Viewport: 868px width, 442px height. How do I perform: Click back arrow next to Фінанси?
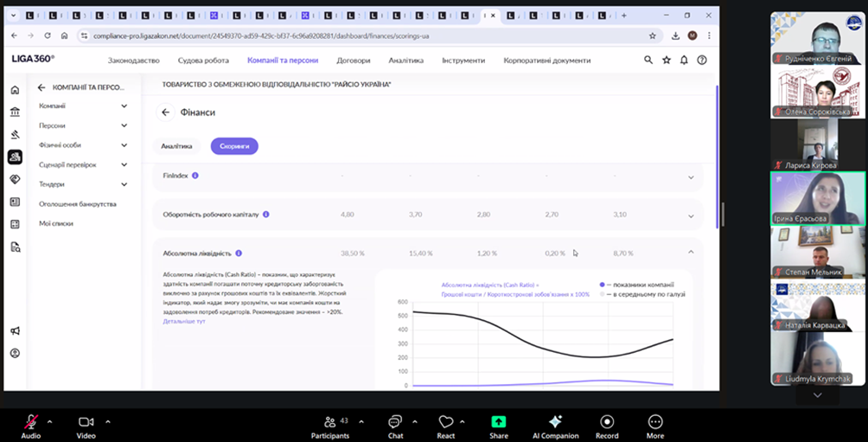click(x=165, y=112)
